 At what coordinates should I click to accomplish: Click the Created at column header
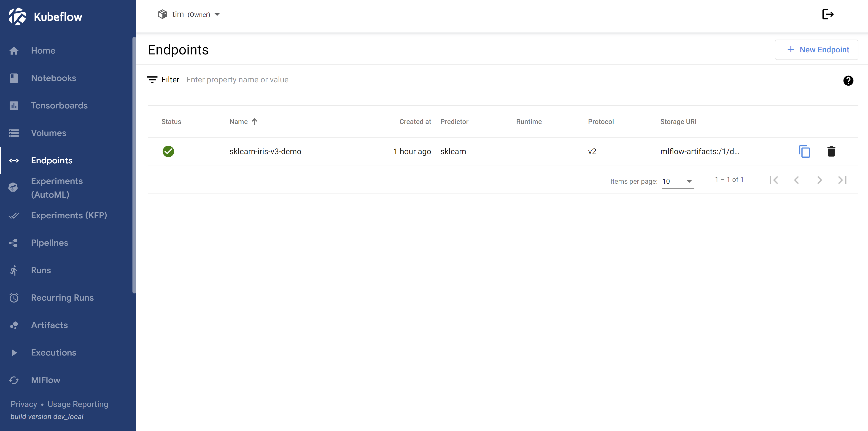point(415,122)
